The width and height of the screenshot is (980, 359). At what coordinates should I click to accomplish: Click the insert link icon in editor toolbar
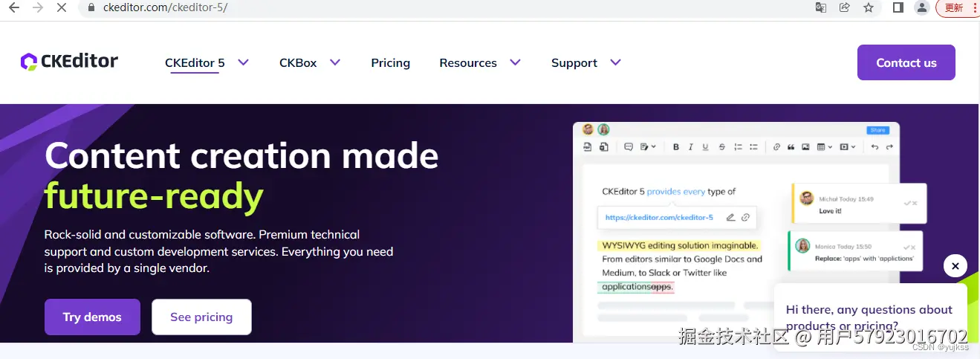click(x=776, y=146)
